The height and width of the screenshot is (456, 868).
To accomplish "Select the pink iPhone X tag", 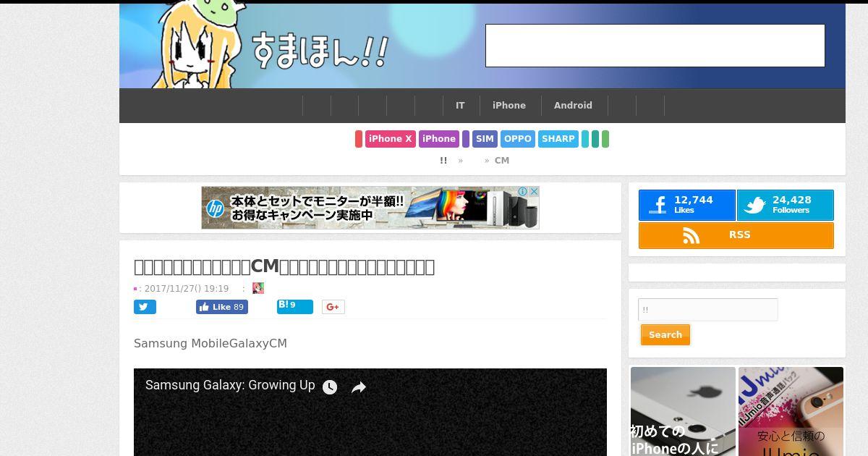I will pyautogui.click(x=390, y=139).
